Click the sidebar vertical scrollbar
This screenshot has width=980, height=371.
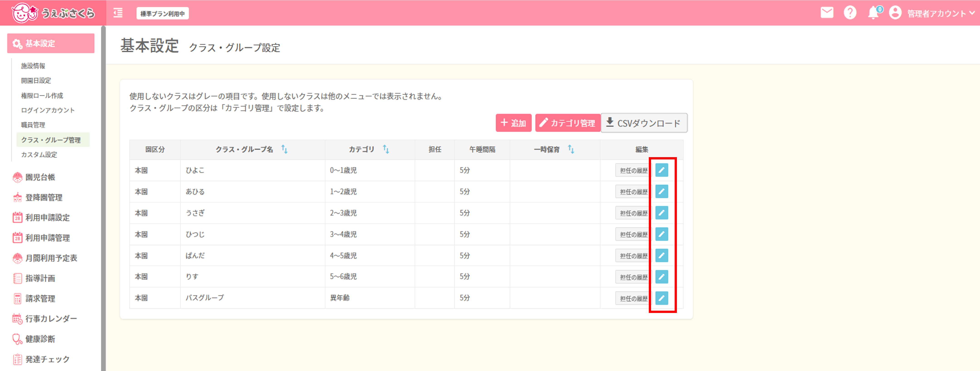pos(103,198)
